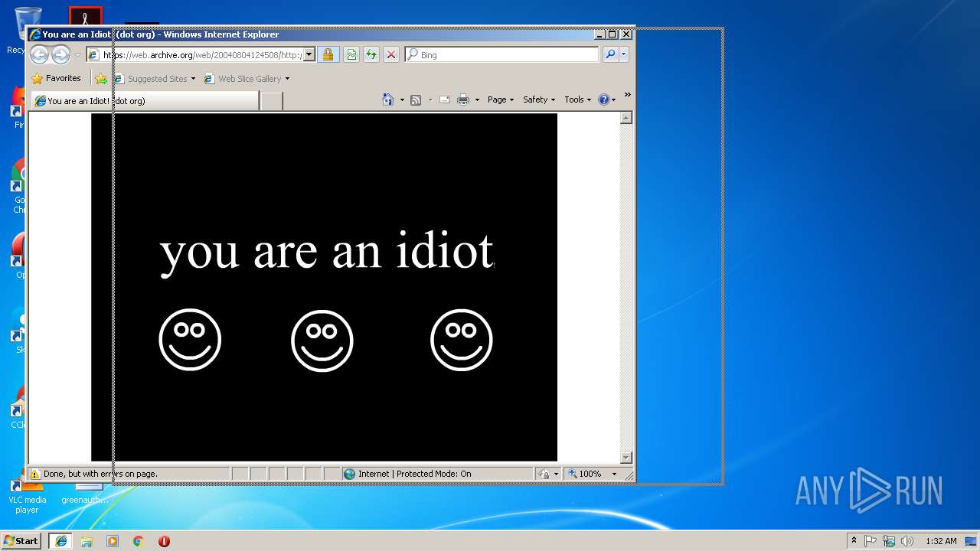Open the Web Slice Gallery link
This screenshot has width=980, height=551.
(x=243, y=78)
